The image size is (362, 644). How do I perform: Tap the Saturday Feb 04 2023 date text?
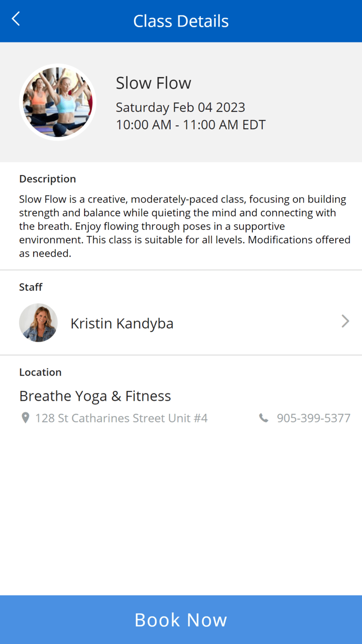coord(180,107)
